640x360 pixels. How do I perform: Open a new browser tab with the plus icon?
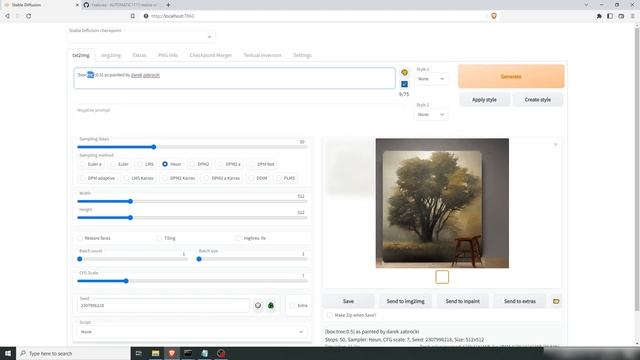[168, 5]
